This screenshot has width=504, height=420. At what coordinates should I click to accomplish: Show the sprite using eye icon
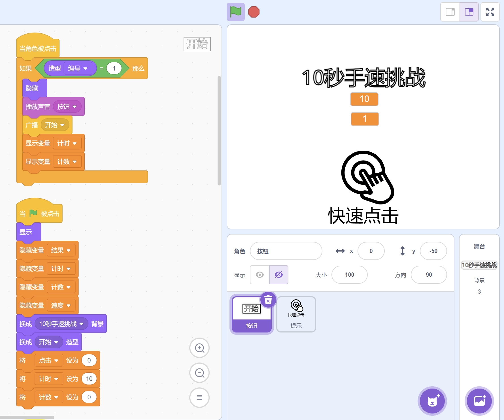coord(260,275)
